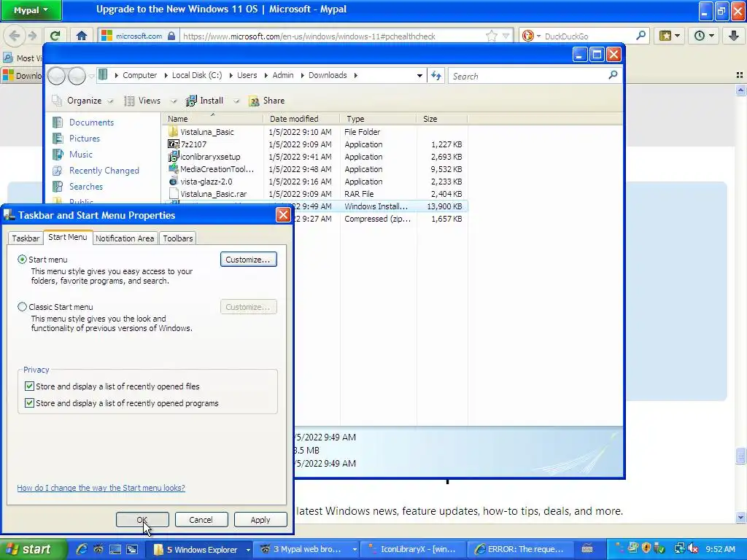The height and width of the screenshot is (560, 747).
Task: Open the Views dropdown arrow
Action: tap(174, 101)
